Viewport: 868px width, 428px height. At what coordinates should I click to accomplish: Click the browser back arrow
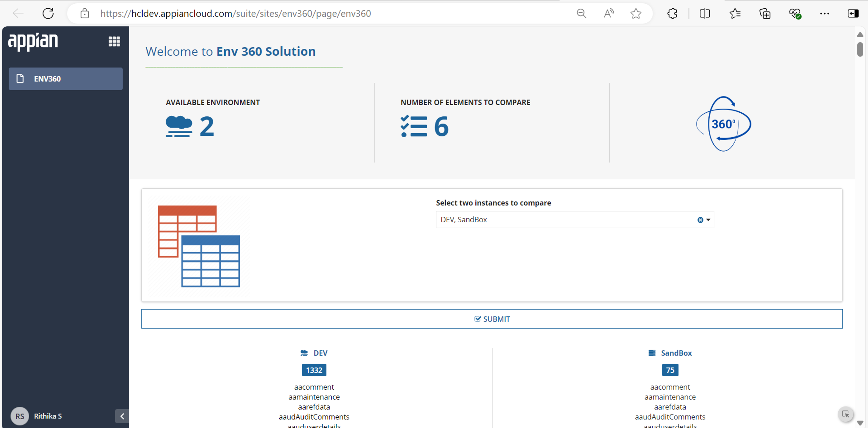18,14
